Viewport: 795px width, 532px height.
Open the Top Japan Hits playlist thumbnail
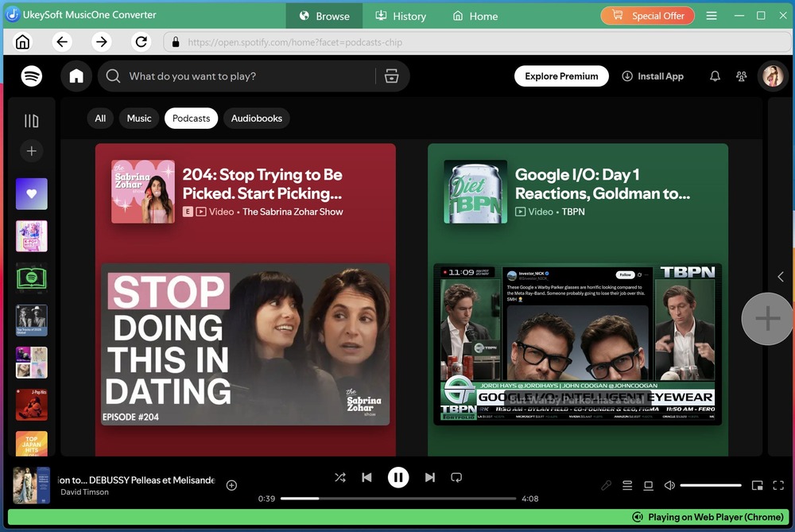(32, 443)
